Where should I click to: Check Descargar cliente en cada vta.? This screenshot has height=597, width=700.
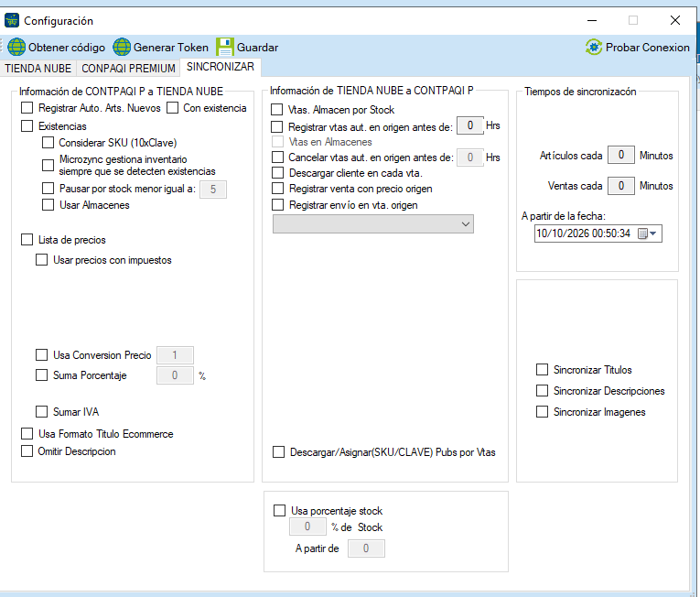pos(277,172)
